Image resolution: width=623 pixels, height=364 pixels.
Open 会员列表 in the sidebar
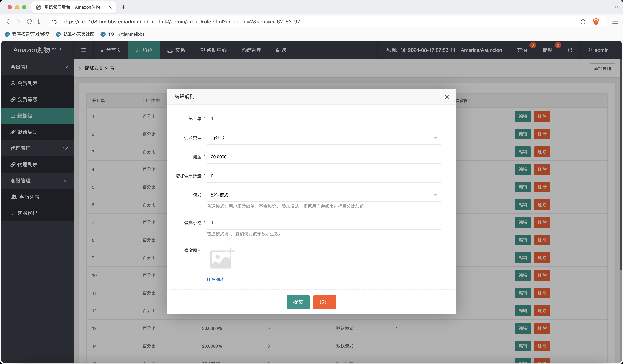click(x=37, y=83)
